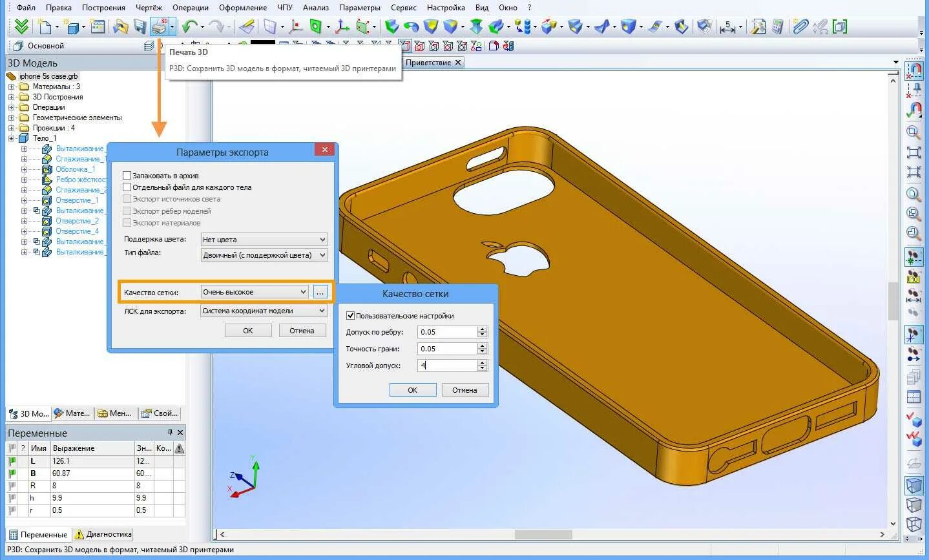Click the green double-chevron icon at toolbar start
This screenshot has width=929, height=560.
coord(21,26)
